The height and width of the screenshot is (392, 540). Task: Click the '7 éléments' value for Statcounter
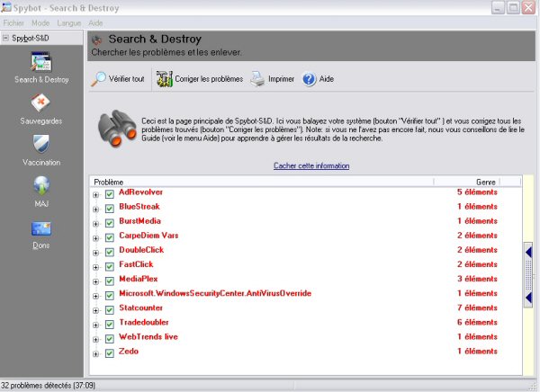tap(477, 307)
